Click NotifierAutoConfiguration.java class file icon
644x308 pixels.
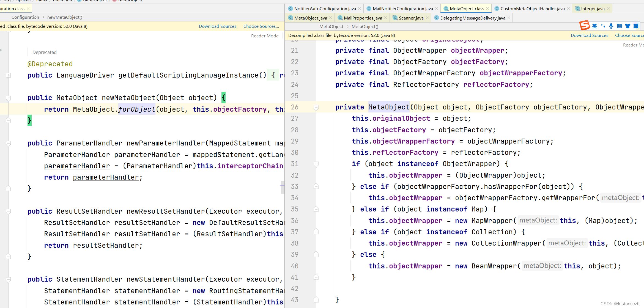point(290,9)
